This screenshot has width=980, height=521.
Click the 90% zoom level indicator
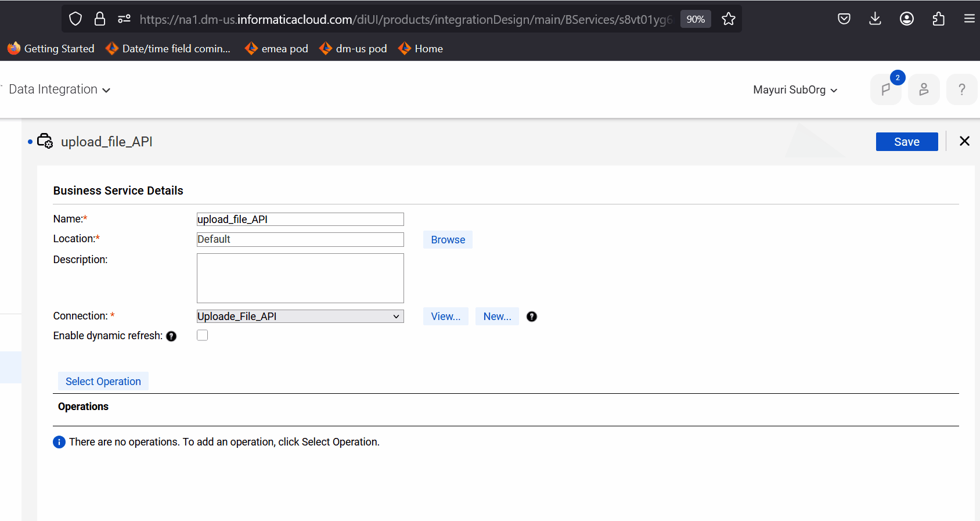pyautogui.click(x=696, y=19)
